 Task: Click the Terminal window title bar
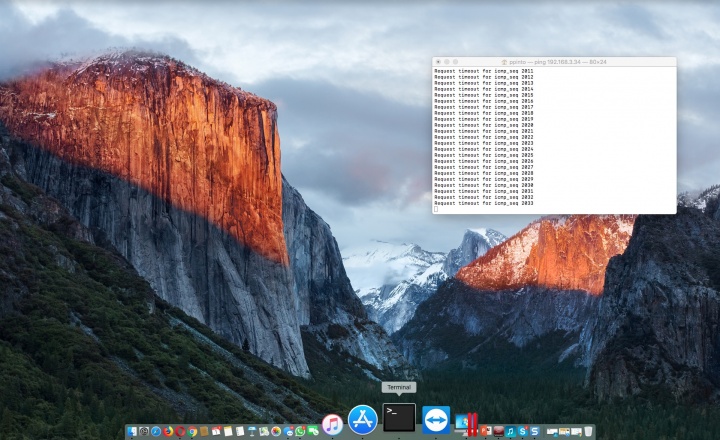pyautogui.click(x=600, y=62)
